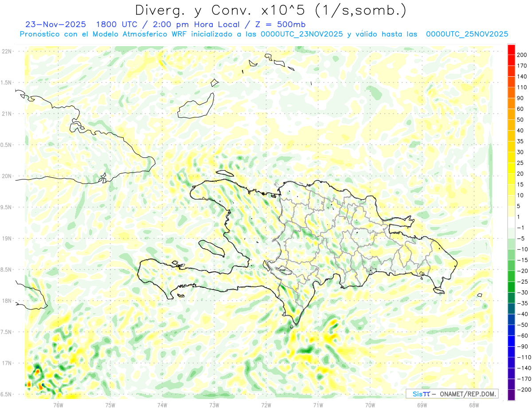This screenshot has width=532, height=411.
Task: Click the '70W' longitude label
Action: pyautogui.click(x=370, y=405)
